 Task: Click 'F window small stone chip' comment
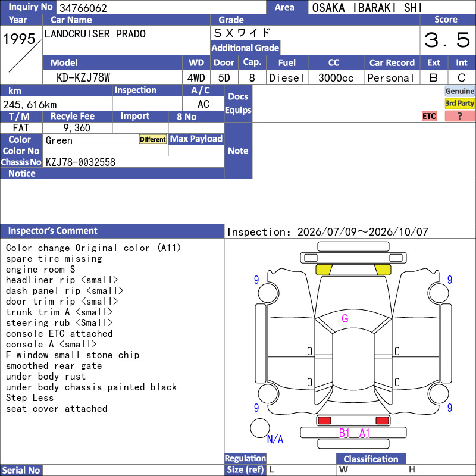[x=73, y=355]
